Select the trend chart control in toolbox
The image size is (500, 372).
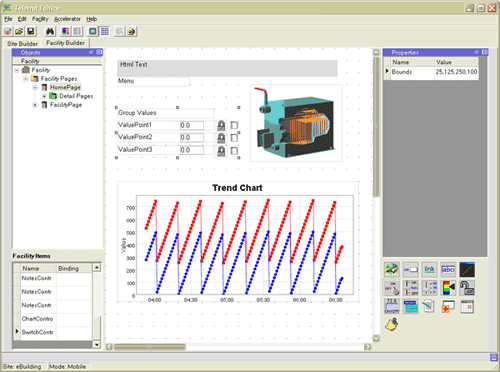[467, 269]
